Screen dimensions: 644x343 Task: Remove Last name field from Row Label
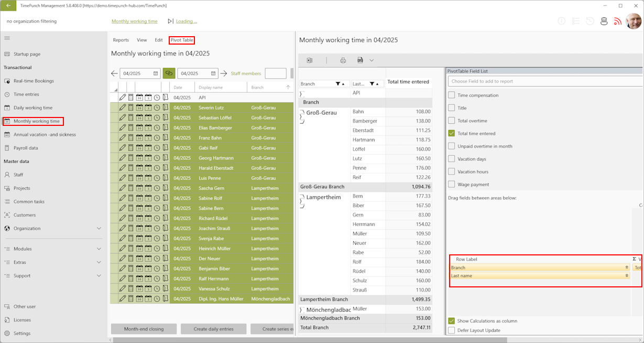click(x=627, y=276)
